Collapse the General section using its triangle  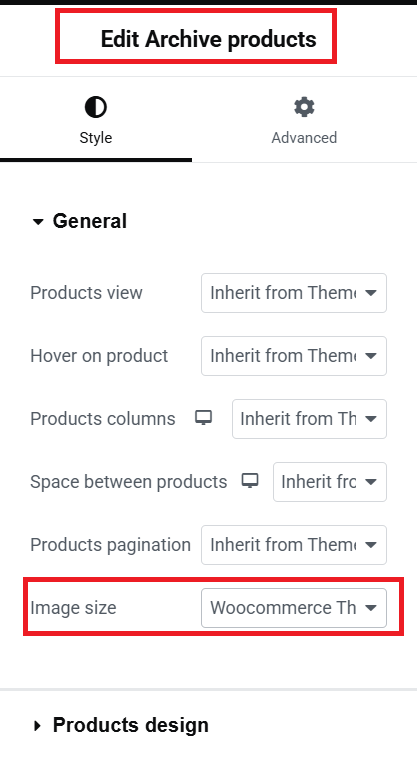(x=38, y=222)
